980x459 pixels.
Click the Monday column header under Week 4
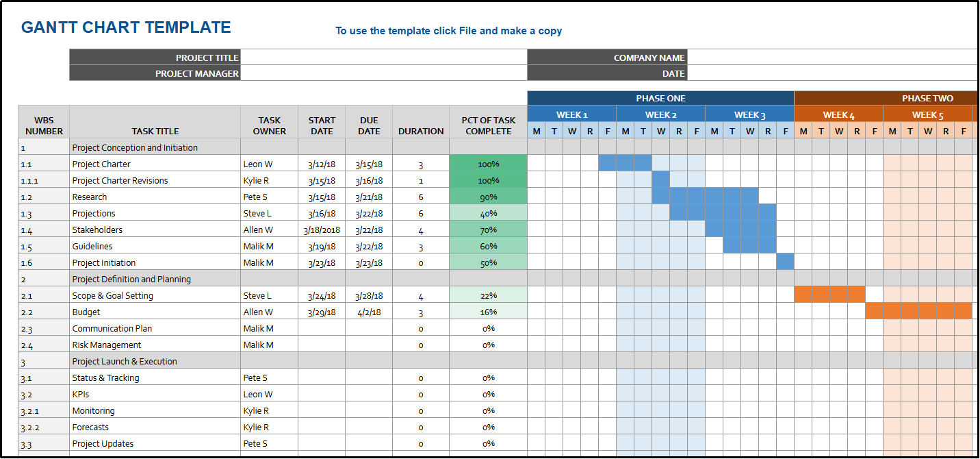click(x=803, y=130)
